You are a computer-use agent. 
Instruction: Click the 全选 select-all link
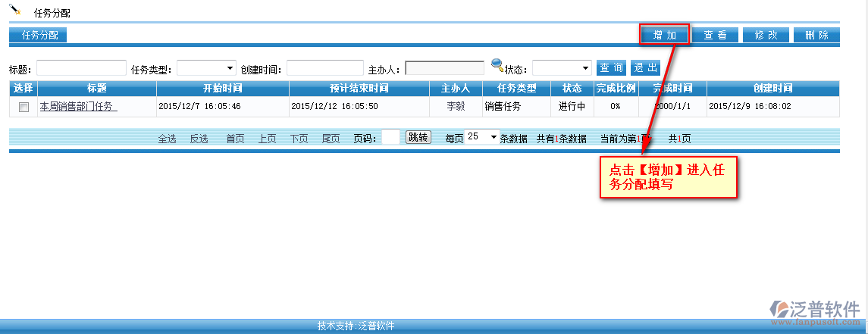coord(167,139)
